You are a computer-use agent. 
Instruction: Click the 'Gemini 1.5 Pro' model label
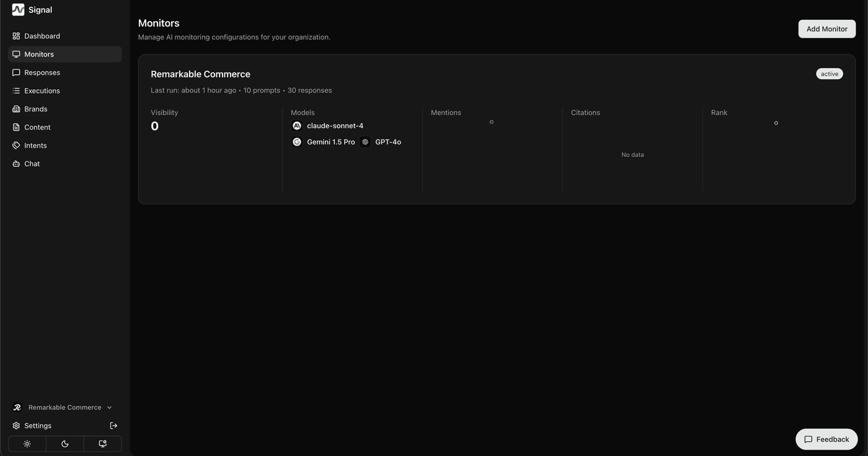[331, 142]
